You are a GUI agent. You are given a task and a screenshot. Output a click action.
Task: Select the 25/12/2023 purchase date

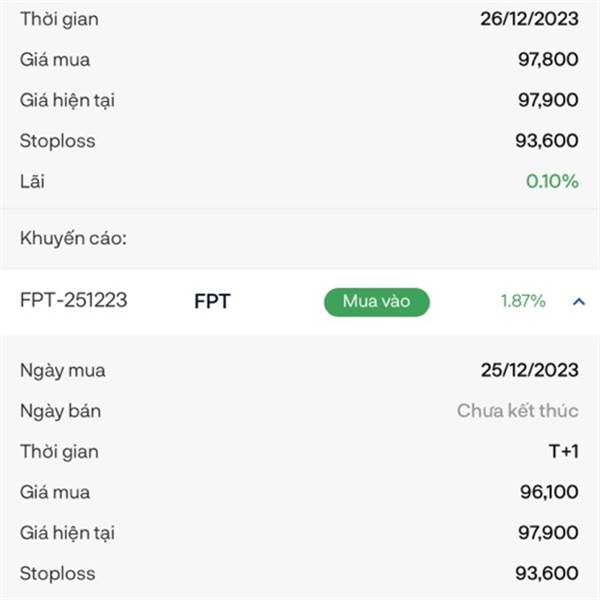tap(529, 370)
